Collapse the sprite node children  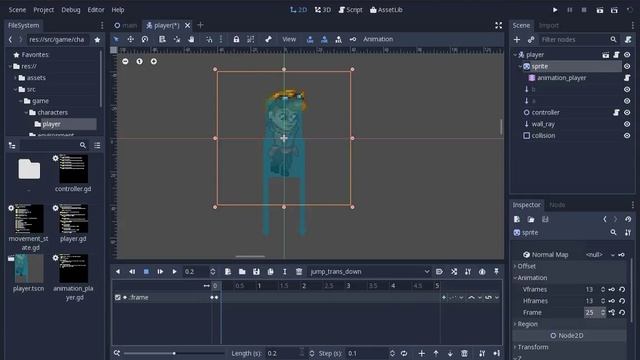pos(520,66)
